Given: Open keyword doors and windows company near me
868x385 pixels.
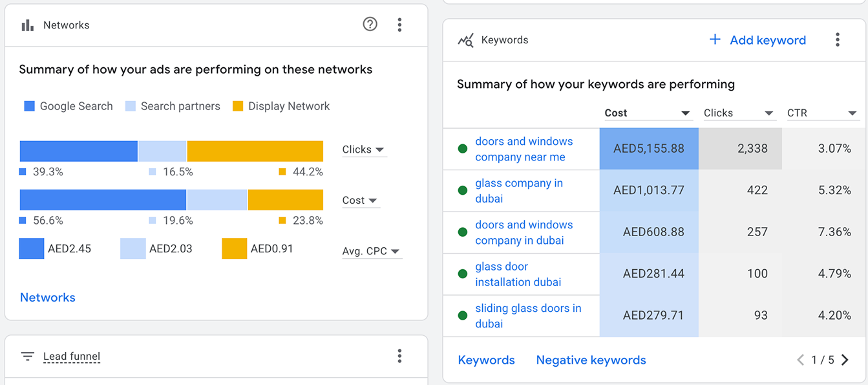Looking at the screenshot, I should click(524, 149).
